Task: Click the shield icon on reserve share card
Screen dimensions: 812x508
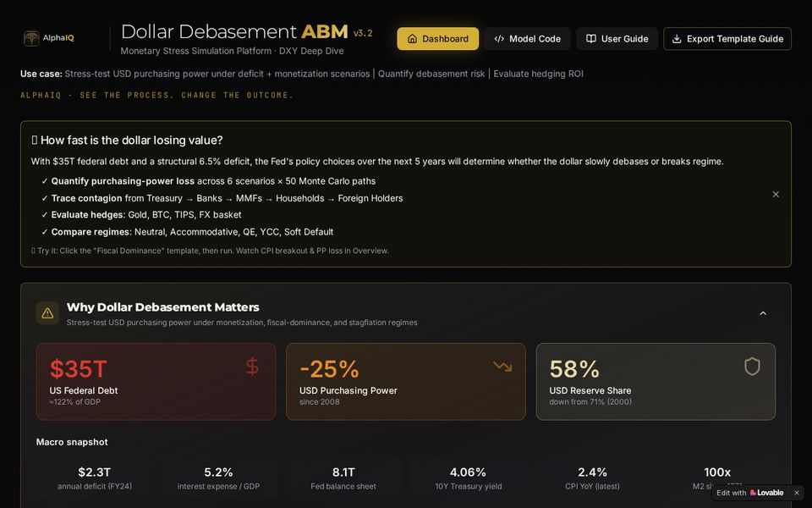Action: pyautogui.click(x=752, y=367)
